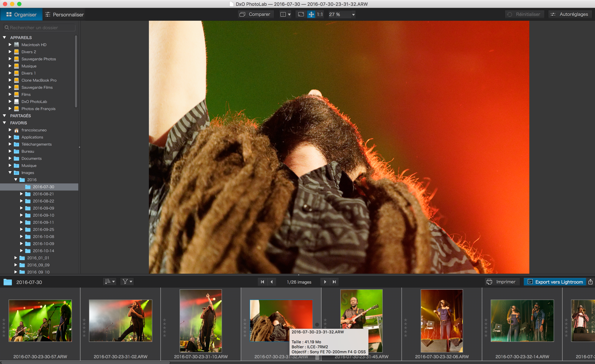Click the filmstrip horizontal scrollbar
The height and width of the screenshot is (364, 595).
pyautogui.click(x=85, y=363)
